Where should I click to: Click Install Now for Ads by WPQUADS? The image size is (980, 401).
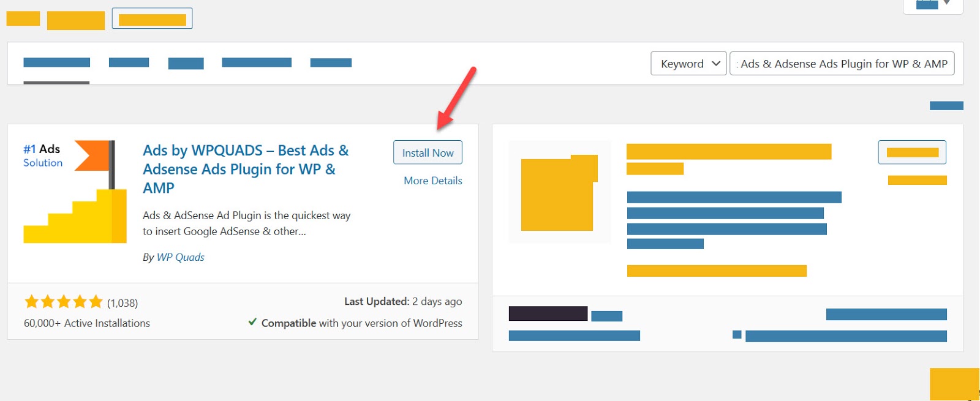428,152
